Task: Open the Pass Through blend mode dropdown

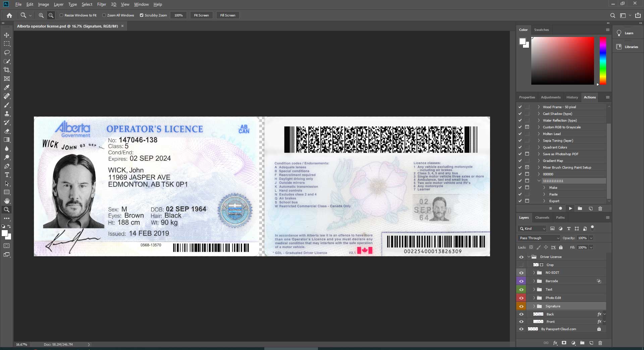Action: coord(539,238)
